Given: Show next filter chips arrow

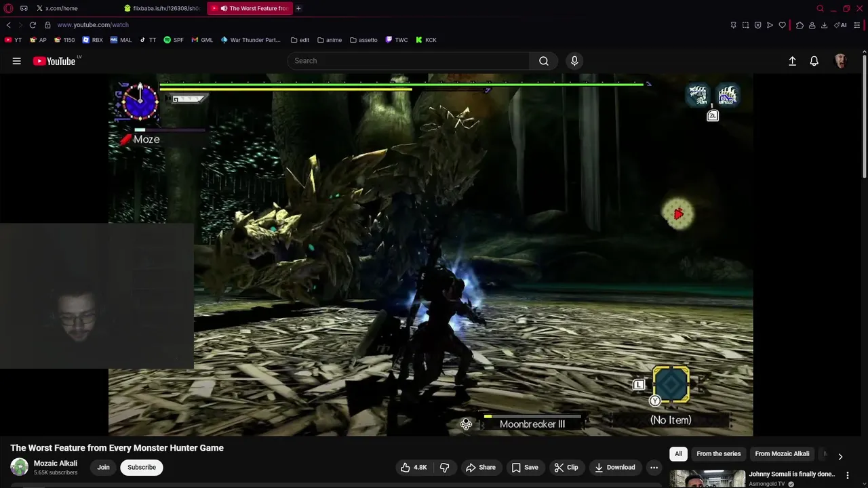Looking at the screenshot, I should click(x=840, y=457).
